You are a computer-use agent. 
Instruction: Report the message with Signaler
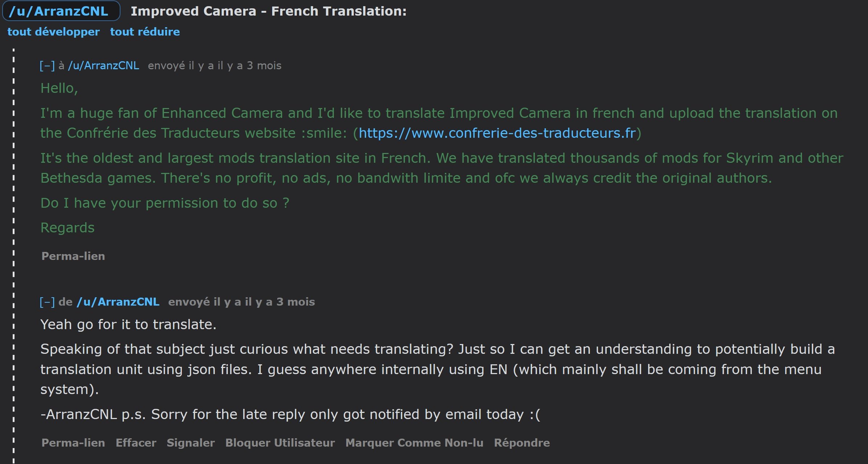click(191, 443)
